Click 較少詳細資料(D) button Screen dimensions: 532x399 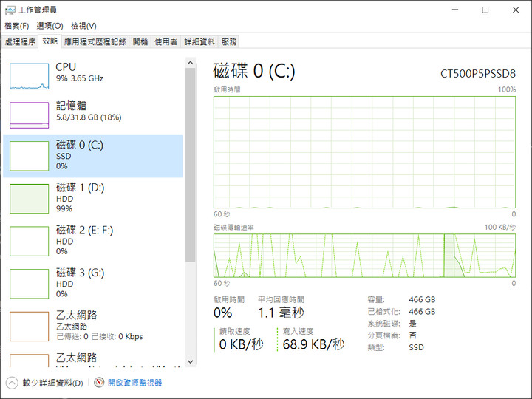(45, 383)
